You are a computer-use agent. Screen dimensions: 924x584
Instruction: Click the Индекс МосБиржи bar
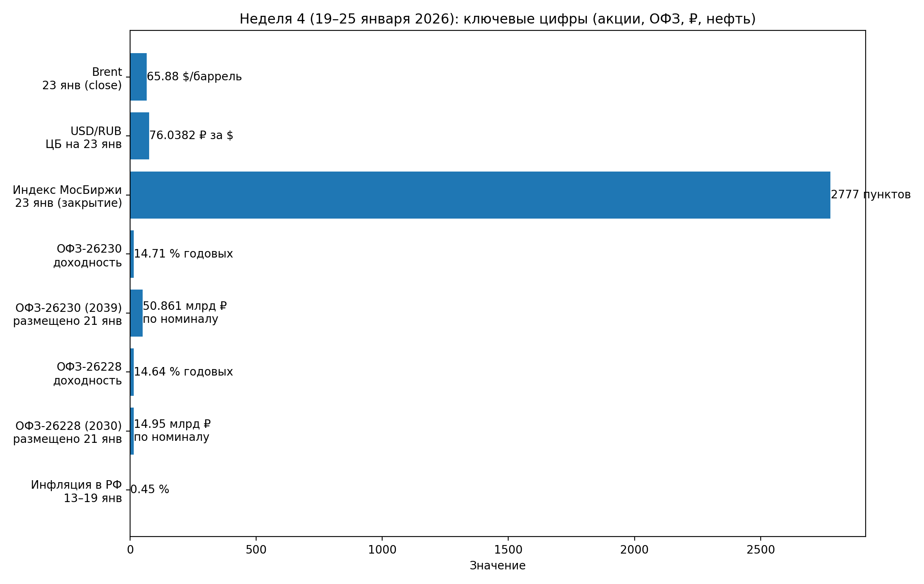click(x=480, y=195)
